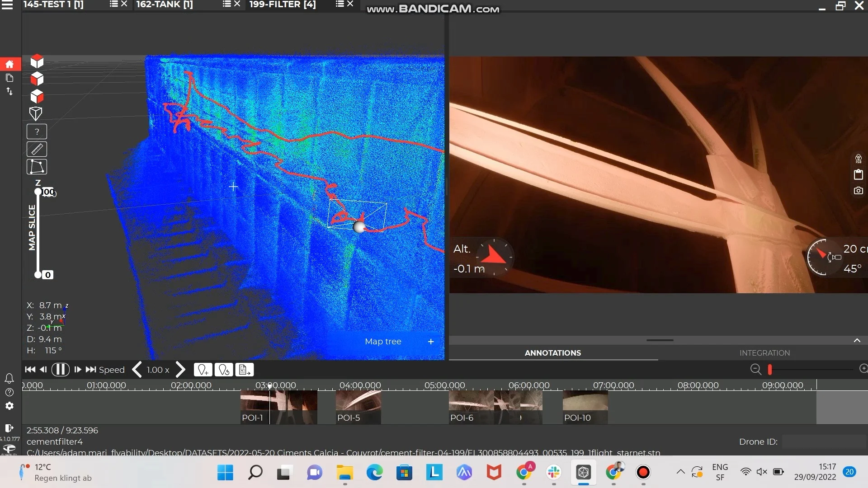Select the right-side-view cube icon

(x=37, y=96)
